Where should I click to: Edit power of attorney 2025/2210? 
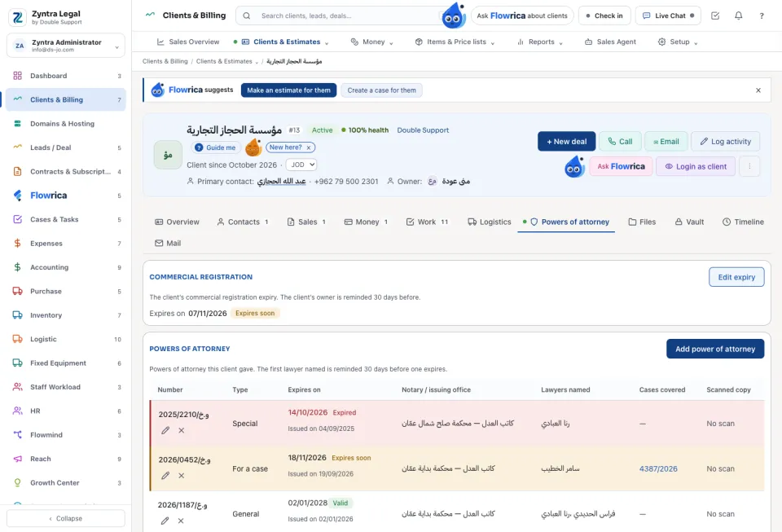coord(165,430)
